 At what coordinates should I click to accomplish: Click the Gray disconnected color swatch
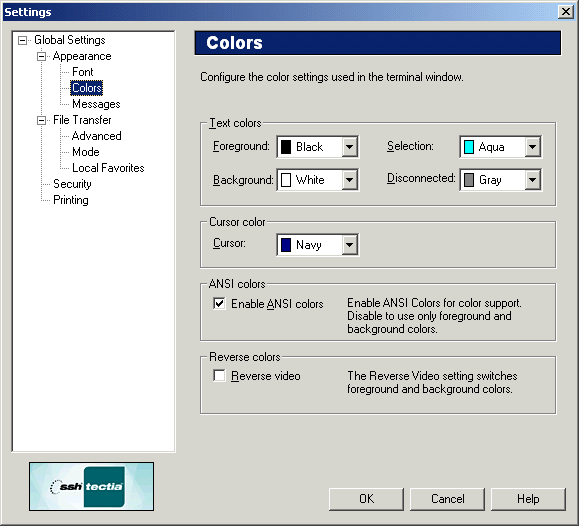pos(469,180)
